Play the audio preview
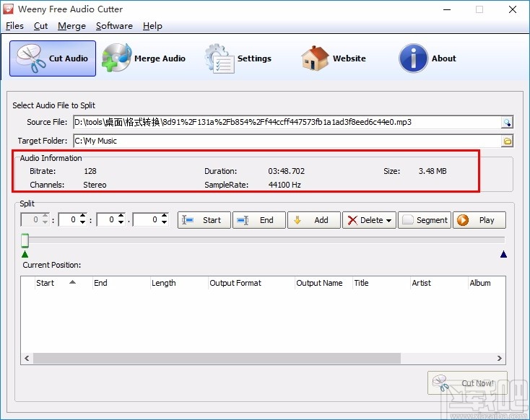The width and height of the screenshot is (530, 420). [x=479, y=220]
